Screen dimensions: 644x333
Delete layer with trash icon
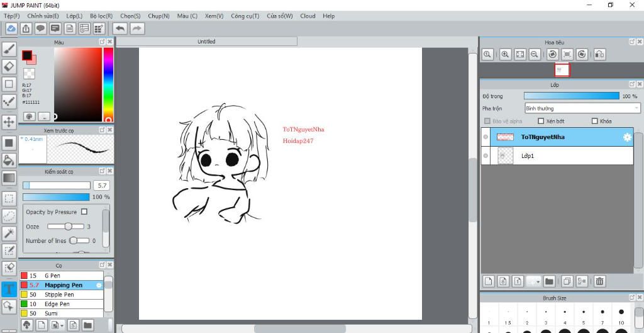(x=599, y=281)
